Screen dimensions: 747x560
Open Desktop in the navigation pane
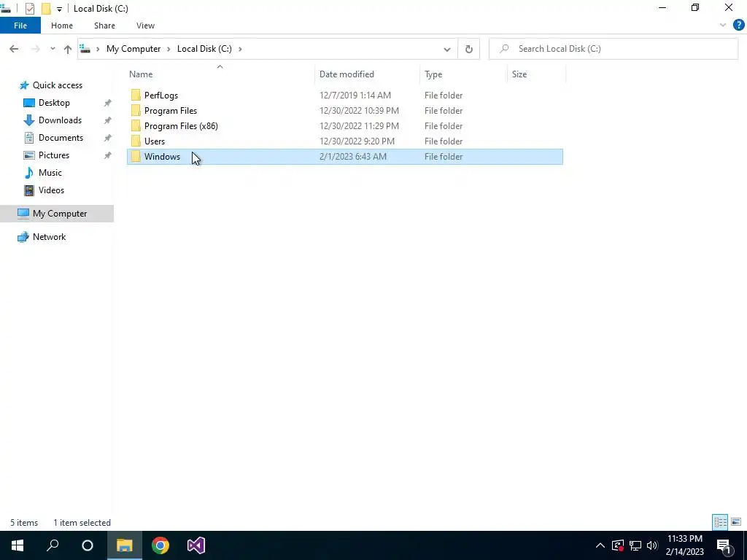tap(54, 103)
